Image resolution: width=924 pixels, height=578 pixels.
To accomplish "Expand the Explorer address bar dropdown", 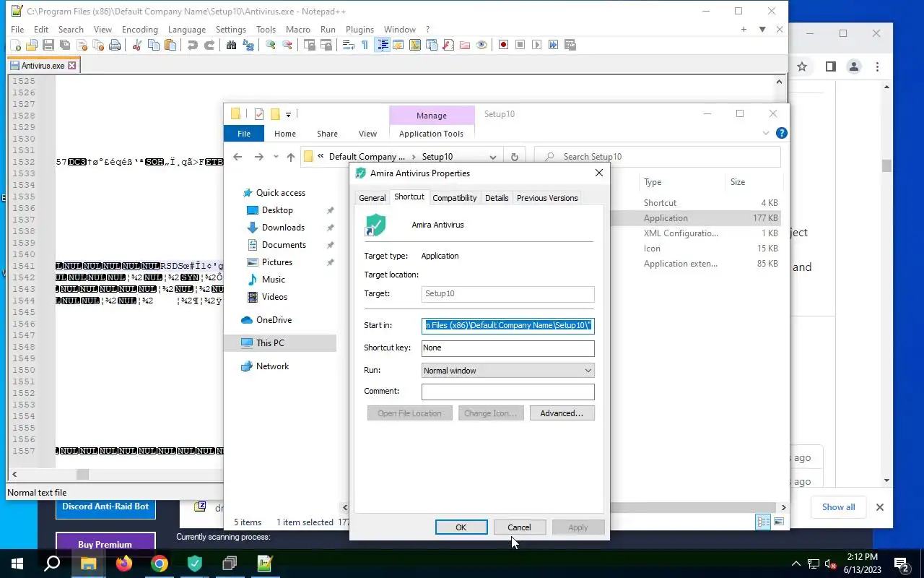I will [492, 157].
